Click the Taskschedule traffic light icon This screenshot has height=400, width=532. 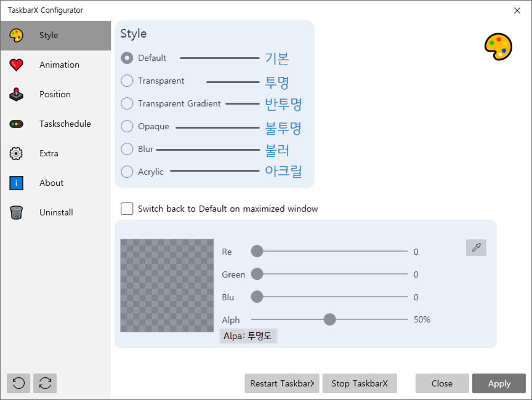(16, 124)
